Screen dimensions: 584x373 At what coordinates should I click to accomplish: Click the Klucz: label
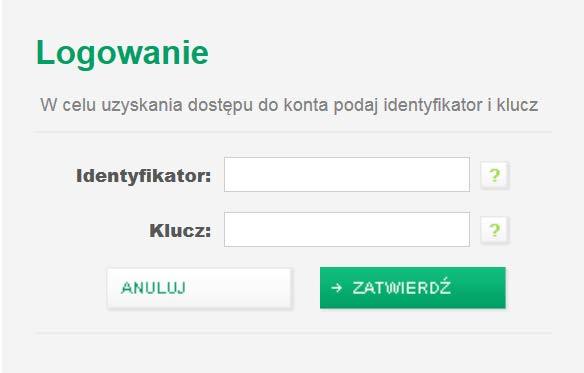(180, 231)
